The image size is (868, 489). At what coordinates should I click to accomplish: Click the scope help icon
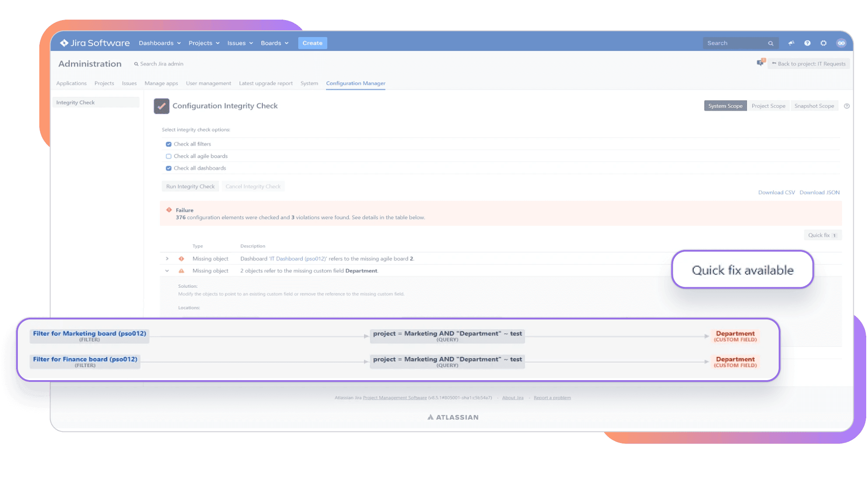(x=847, y=106)
